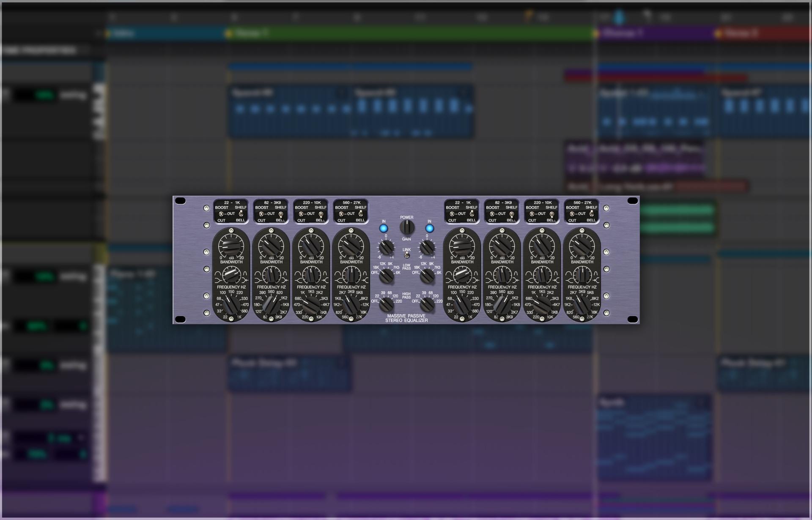The height and width of the screenshot is (520, 812).
Task: Toggle SHELF/BELL switch on right 22-1K band
Action: pos(472,214)
